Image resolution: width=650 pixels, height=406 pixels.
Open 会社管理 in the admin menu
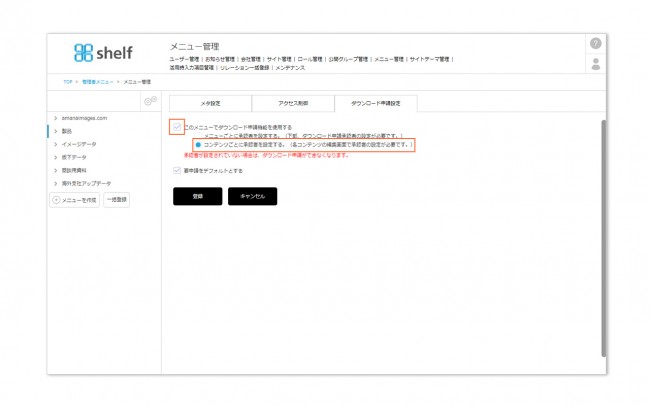click(251, 59)
